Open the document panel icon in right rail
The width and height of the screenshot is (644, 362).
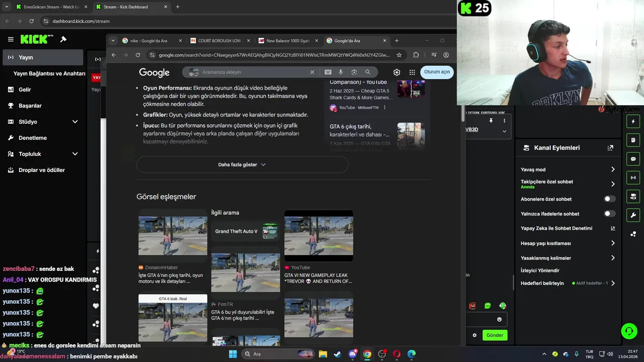click(x=633, y=140)
